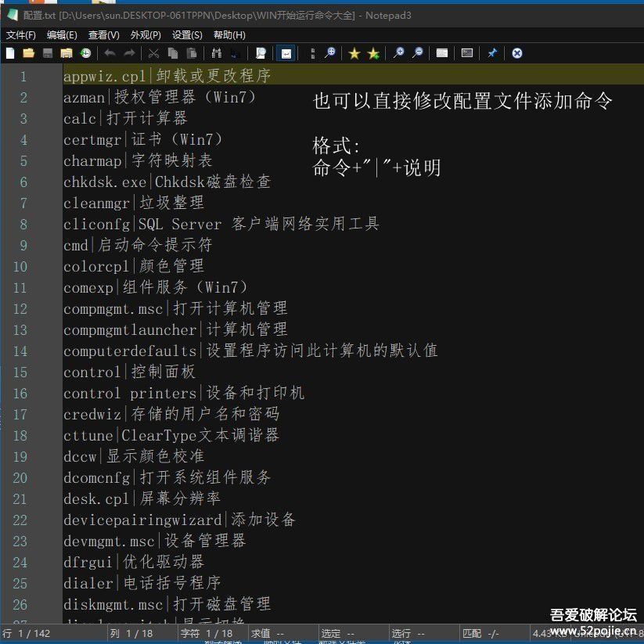The image size is (644, 644).
Task: Click the line 'cliconfg|SQL Server 客户端网络实用工具'
Action: (221, 224)
